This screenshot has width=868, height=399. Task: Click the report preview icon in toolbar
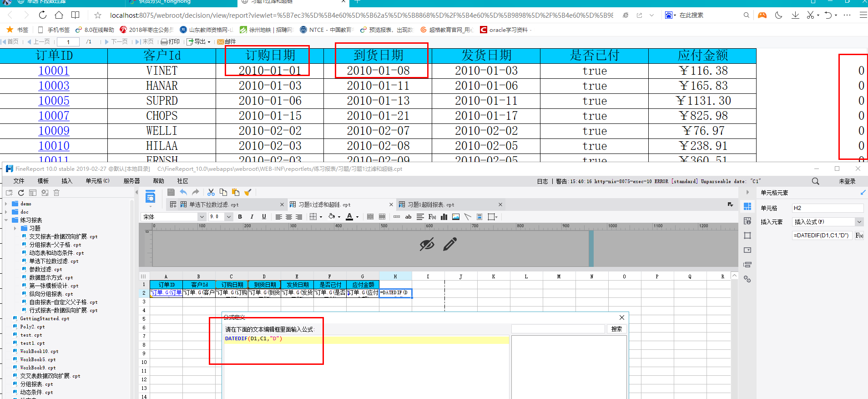[150, 198]
